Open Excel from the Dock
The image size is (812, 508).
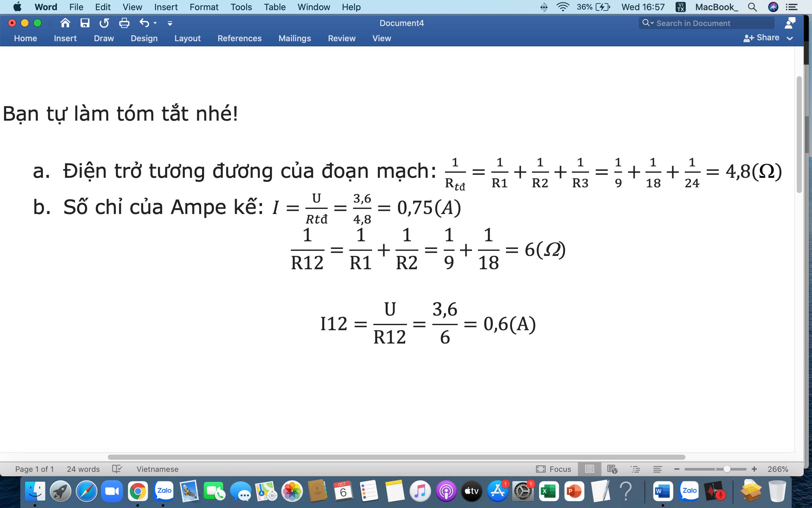(x=549, y=491)
